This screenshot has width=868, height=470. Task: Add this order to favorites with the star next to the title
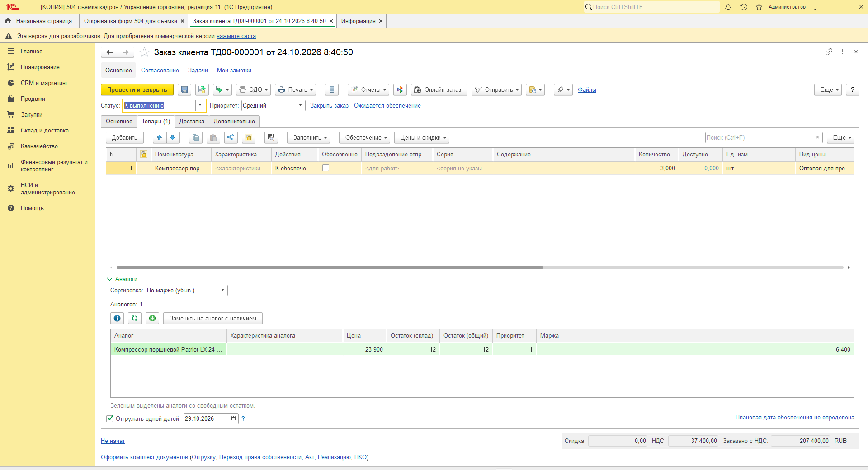144,52
